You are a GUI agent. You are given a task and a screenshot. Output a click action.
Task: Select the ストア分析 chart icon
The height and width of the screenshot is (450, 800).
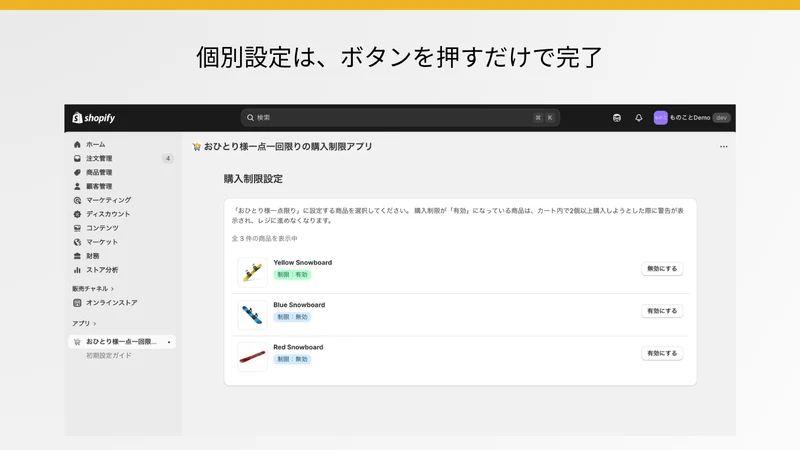[x=77, y=269]
